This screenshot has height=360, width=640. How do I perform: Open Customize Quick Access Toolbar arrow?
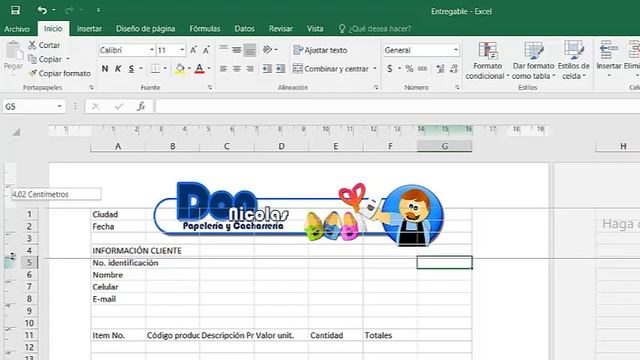(x=98, y=10)
